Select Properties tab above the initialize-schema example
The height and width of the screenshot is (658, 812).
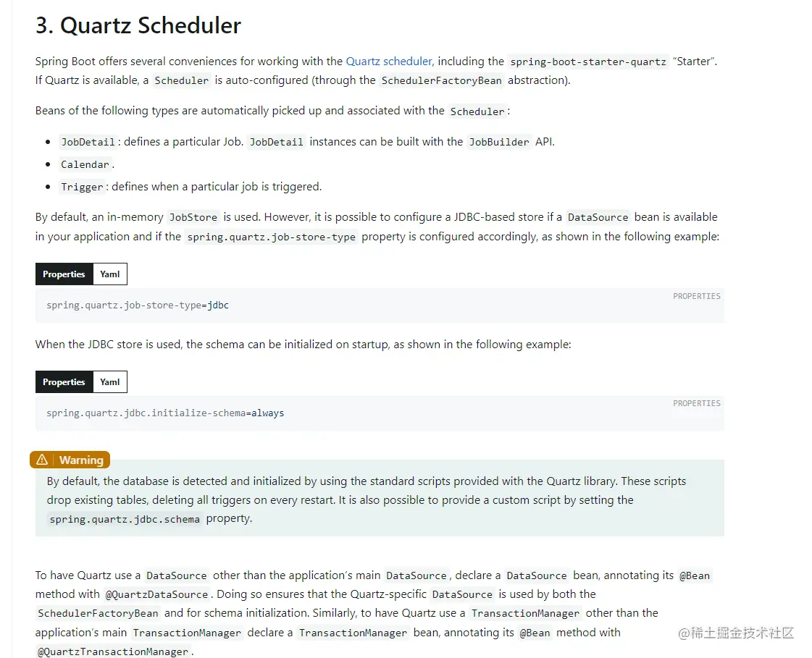(64, 381)
